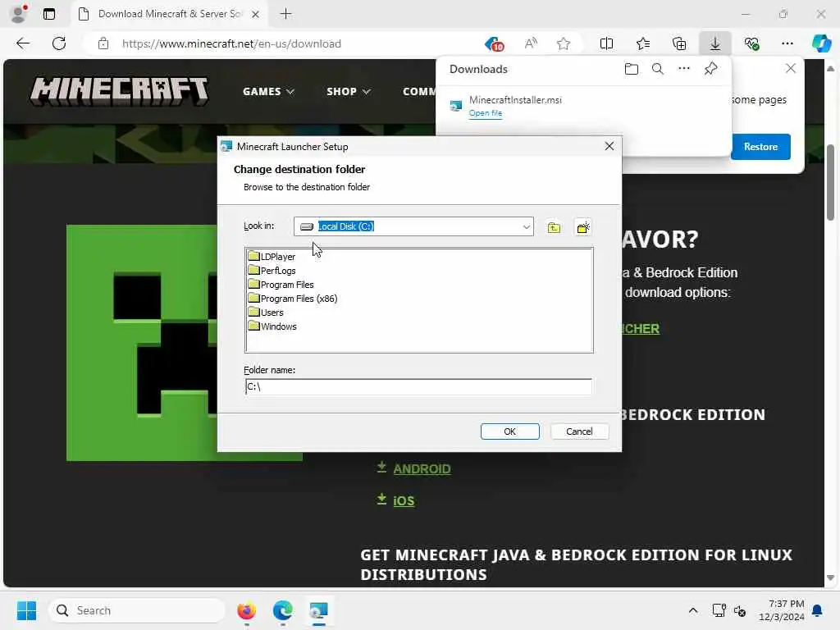Image resolution: width=840 pixels, height=630 pixels.
Task: Open the Favorites list icon
Action: click(x=643, y=43)
